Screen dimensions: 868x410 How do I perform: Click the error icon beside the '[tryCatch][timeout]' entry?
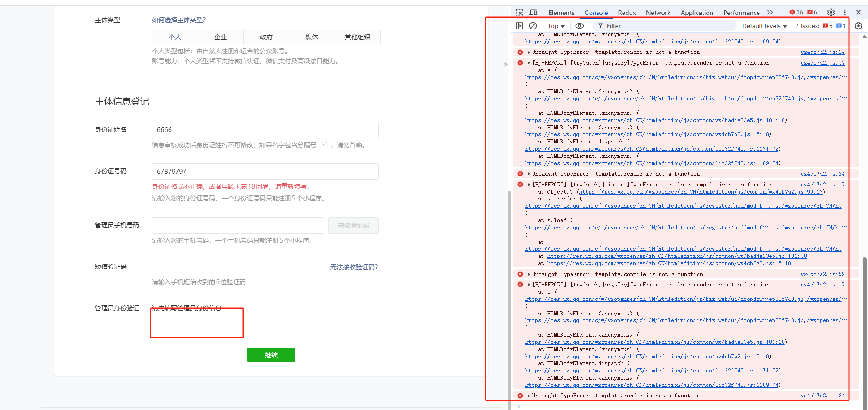(x=520, y=185)
